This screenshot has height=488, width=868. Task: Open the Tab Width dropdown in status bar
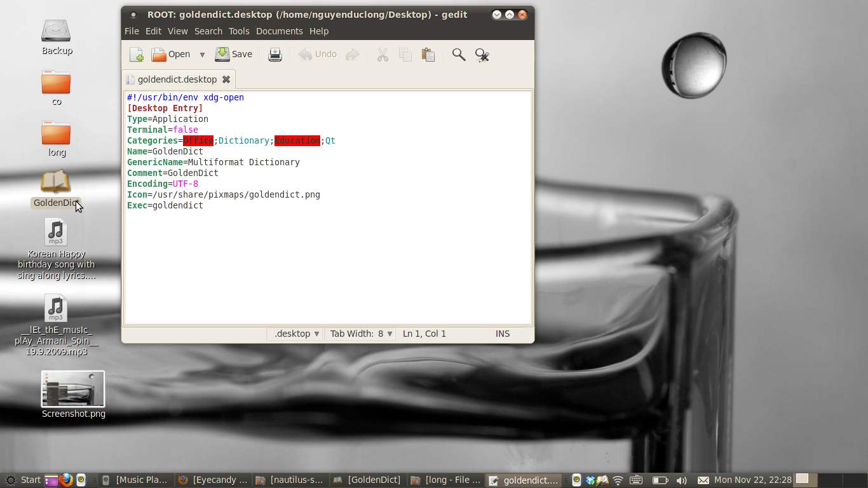click(361, 334)
